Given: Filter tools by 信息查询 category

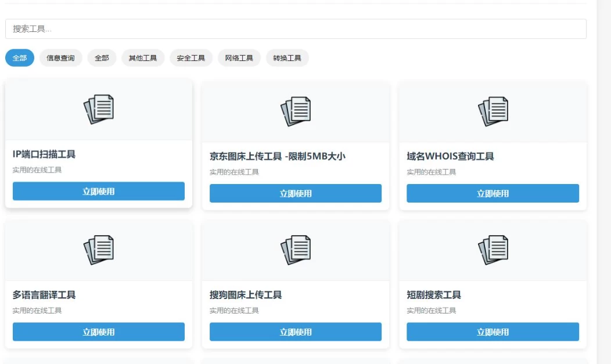Looking at the screenshot, I should (x=60, y=58).
